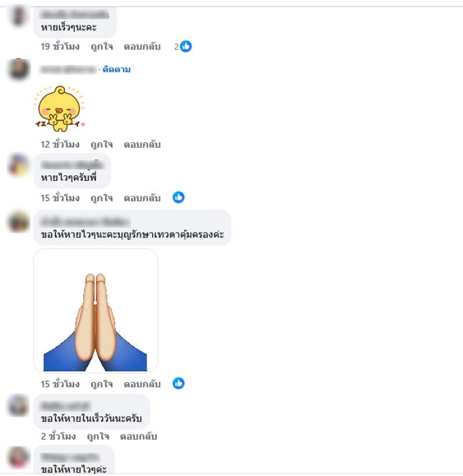
Task: Click like reaction icon below praying hands image
Action: point(178,383)
